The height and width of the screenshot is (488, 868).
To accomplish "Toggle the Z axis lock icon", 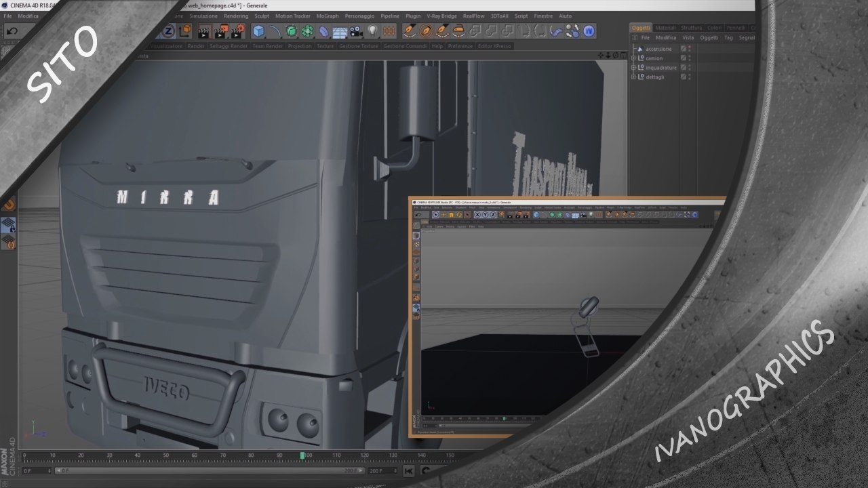I will pos(168,31).
